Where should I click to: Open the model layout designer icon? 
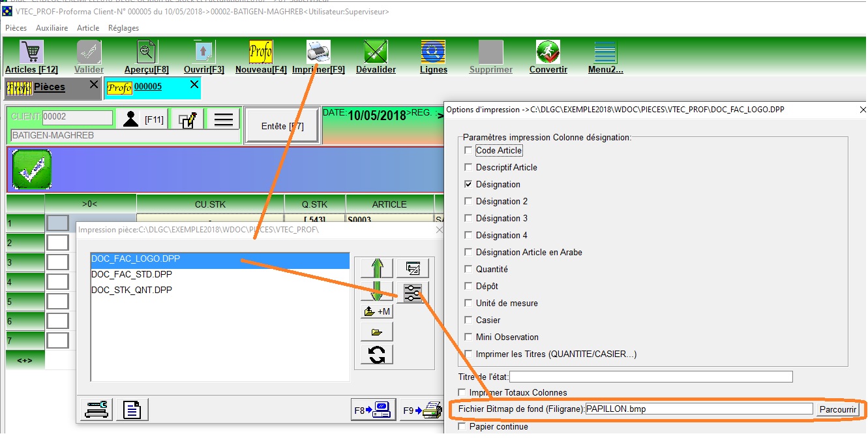point(413,268)
